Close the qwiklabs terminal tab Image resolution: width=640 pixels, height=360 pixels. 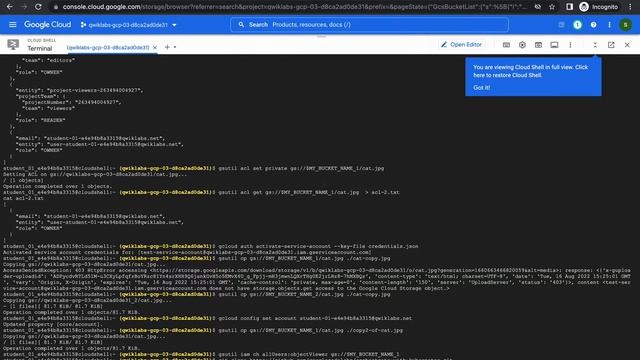155,47
